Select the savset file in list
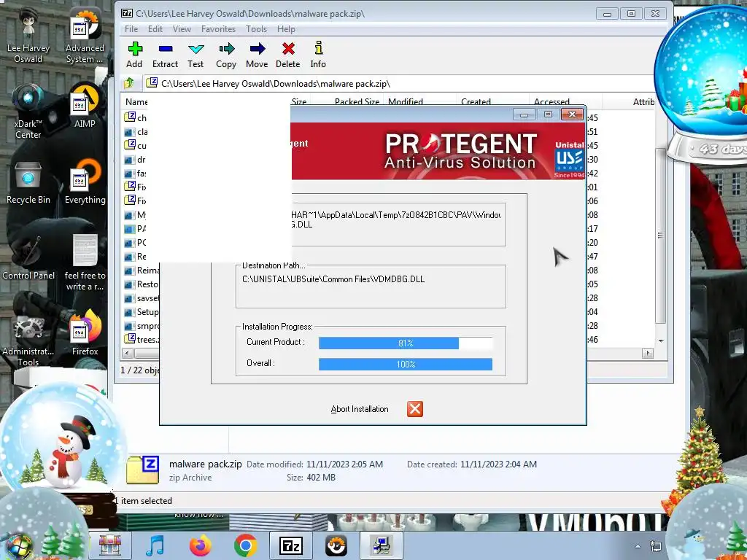Screen dimensions: 747x560 (142, 298)
